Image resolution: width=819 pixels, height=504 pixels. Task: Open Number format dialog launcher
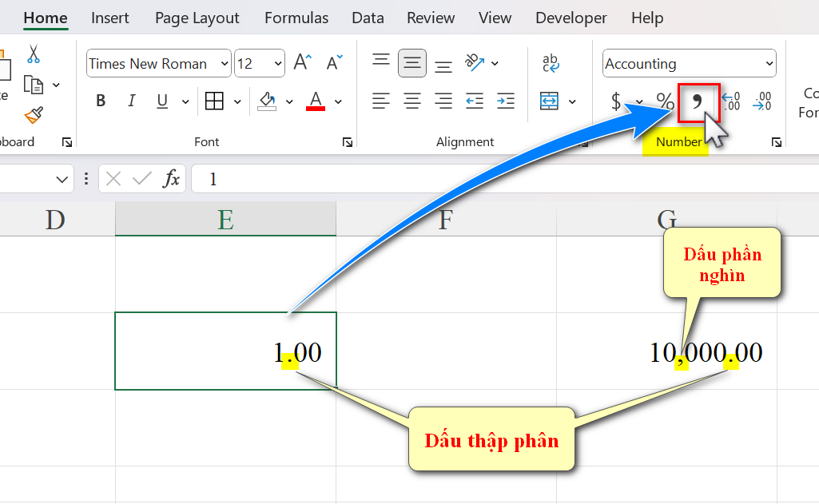(776, 142)
